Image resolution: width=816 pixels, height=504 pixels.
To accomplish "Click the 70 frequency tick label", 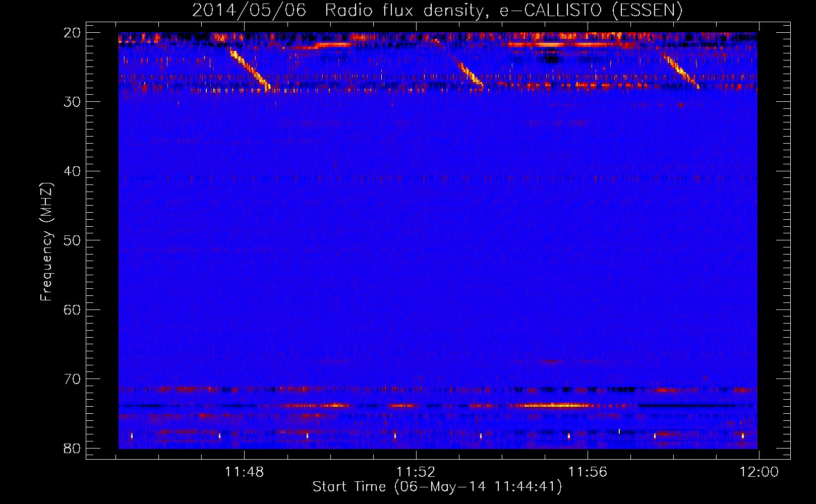I will coord(72,379).
